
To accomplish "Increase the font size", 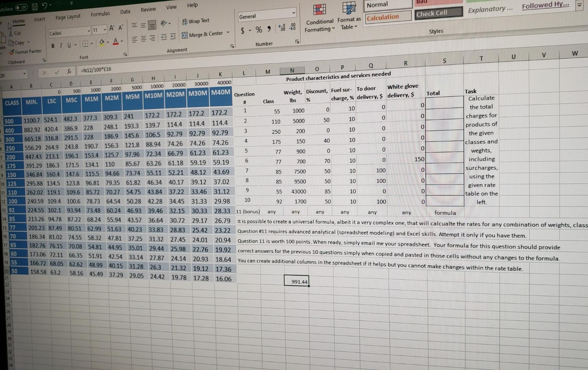I will coord(112,28).
